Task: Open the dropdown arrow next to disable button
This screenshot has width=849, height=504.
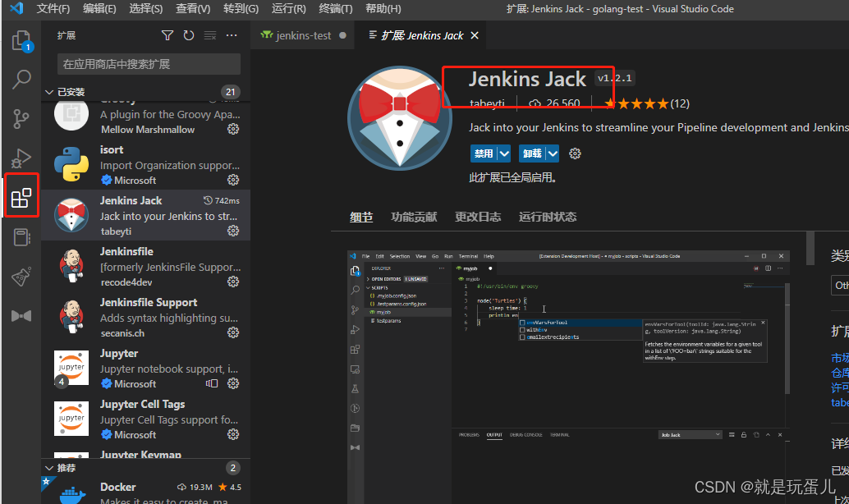Action: 504,153
